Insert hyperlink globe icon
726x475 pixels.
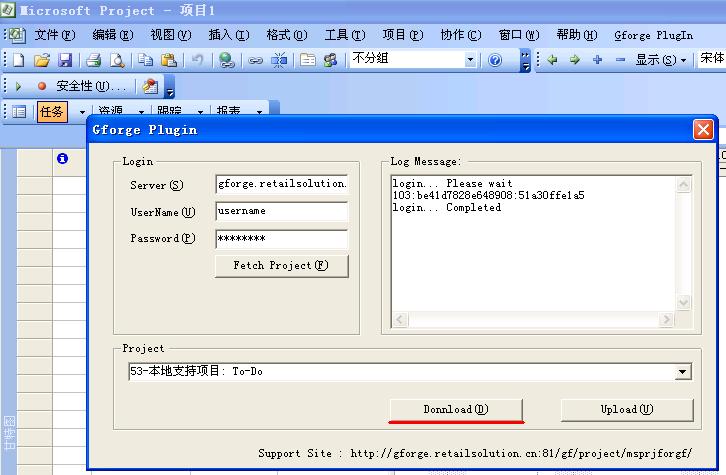(x=226, y=60)
